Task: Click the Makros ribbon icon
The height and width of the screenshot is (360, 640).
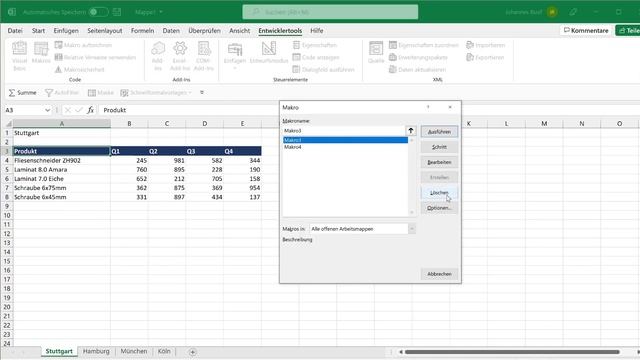Action: [41, 52]
